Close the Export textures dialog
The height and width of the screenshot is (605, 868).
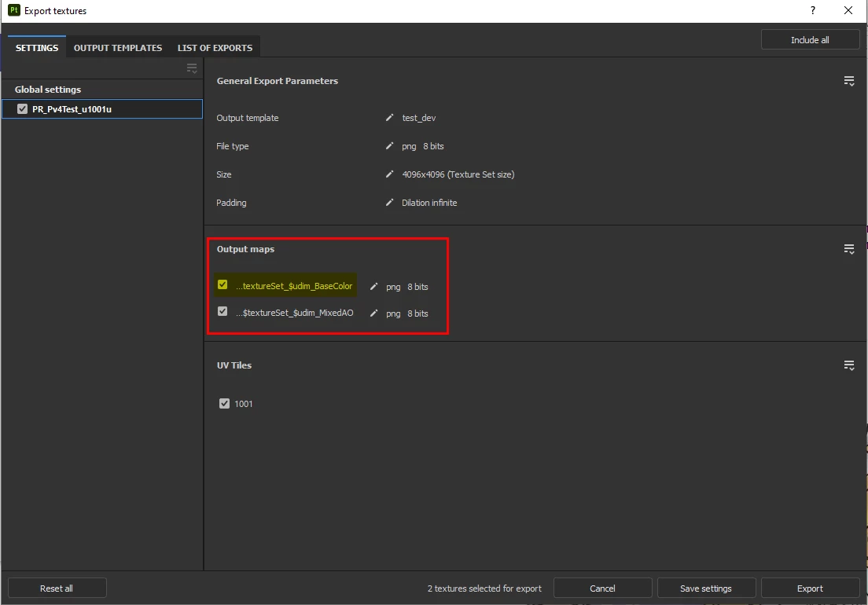point(848,10)
